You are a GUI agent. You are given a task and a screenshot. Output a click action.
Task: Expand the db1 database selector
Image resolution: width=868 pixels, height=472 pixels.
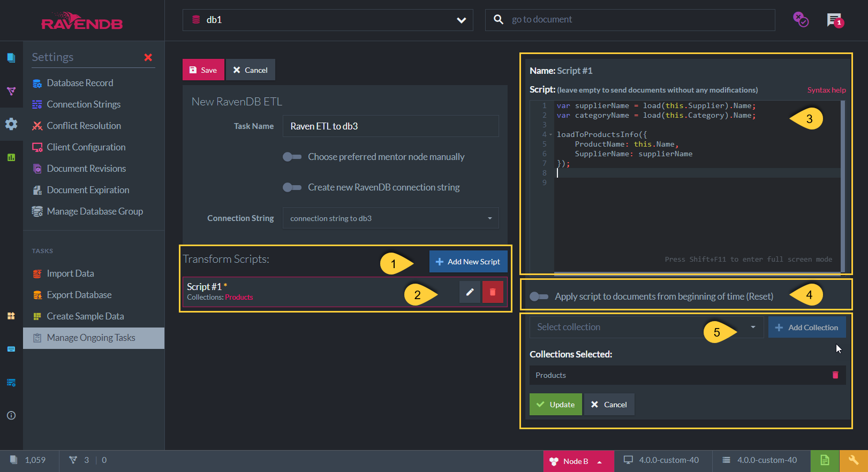coord(328,20)
